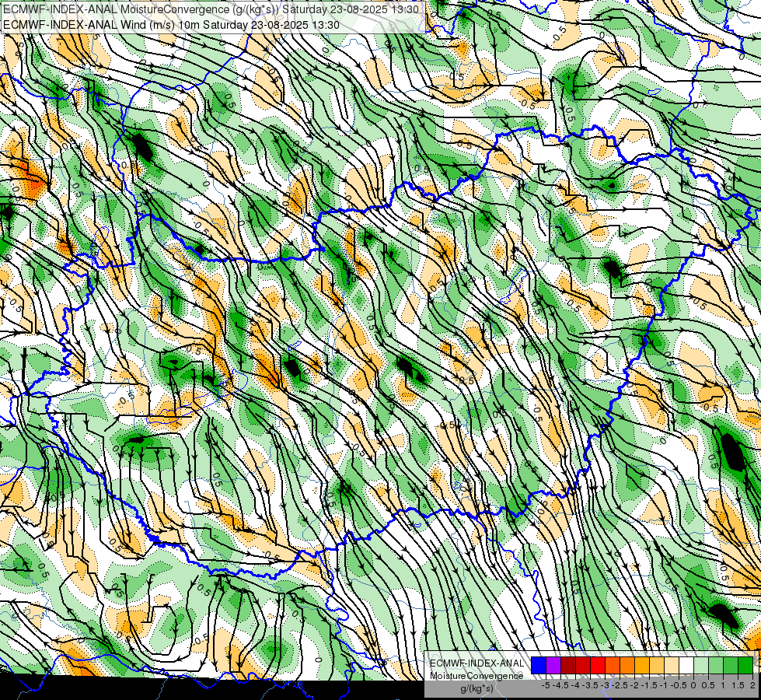
Task: Click the '-2.5' legend scale value
Action: pyautogui.click(x=620, y=685)
